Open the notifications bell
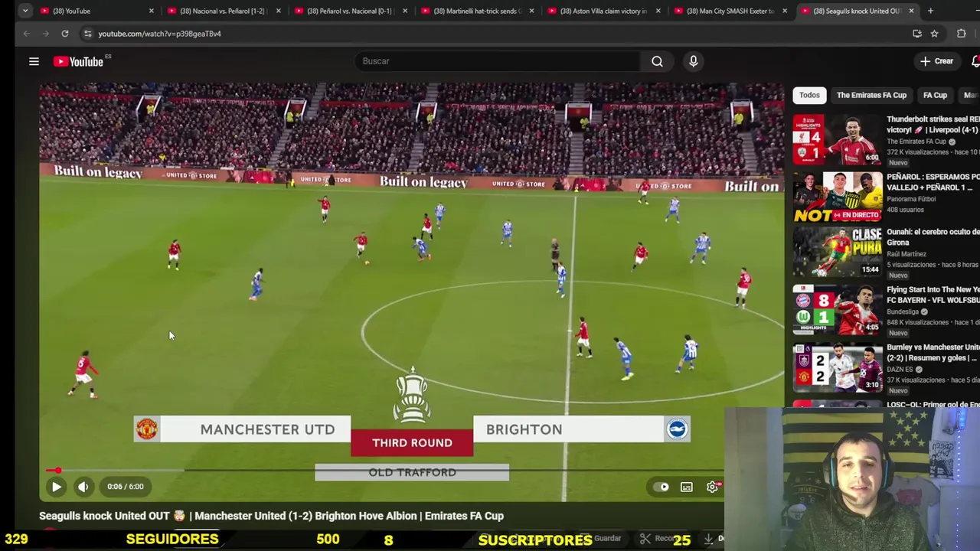 (x=975, y=61)
